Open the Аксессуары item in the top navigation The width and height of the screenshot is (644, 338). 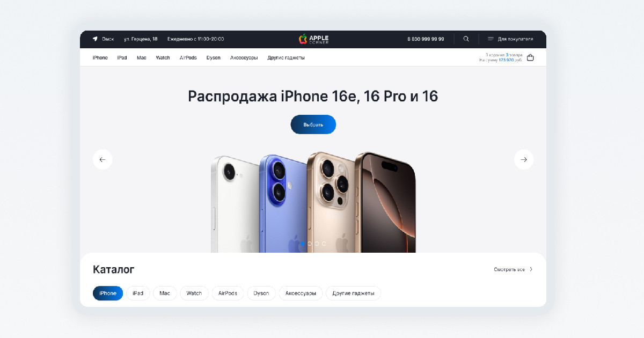[x=244, y=58]
